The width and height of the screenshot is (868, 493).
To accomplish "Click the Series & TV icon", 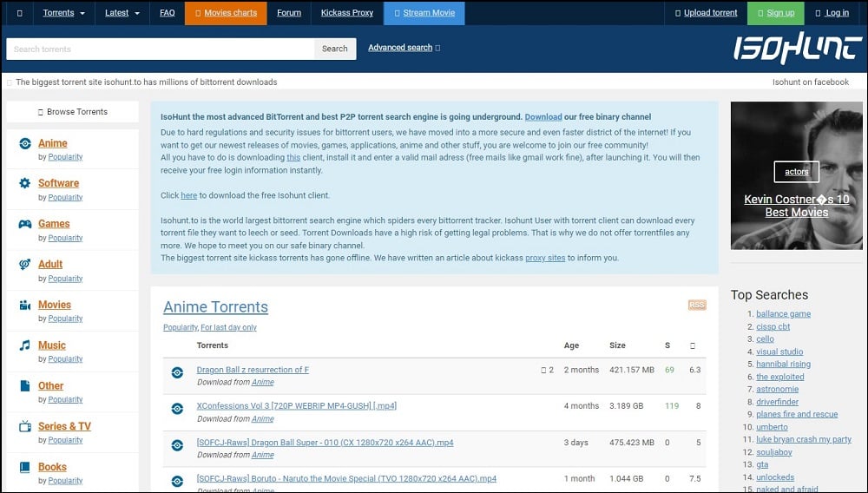I will click(x=25, y=426).
